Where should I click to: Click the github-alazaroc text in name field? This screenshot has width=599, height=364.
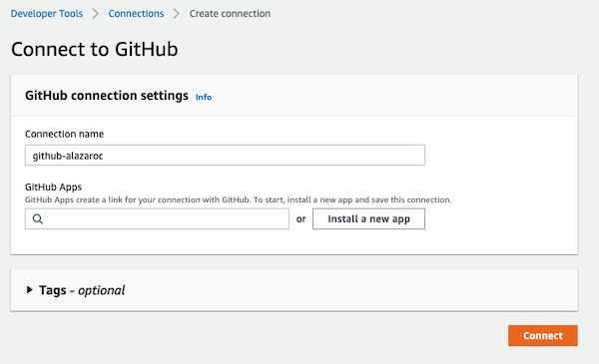click(x=68, y=156)
